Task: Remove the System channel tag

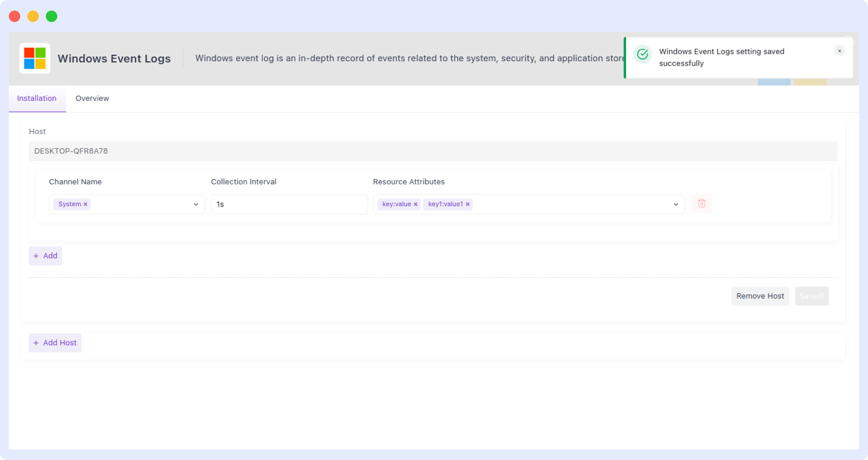Action: click(x=86, y=204)
